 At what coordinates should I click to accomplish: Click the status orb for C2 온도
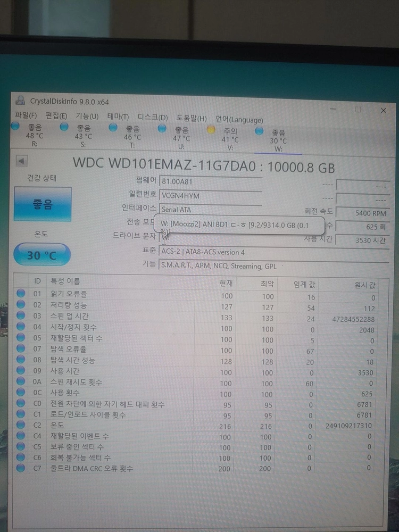pyautogui.click(x=21, y=425)
